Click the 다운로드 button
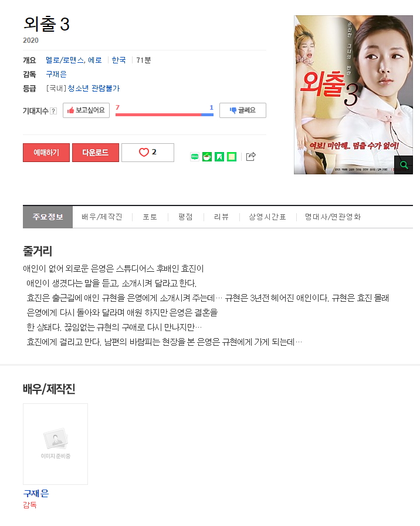 coord(96,153)
